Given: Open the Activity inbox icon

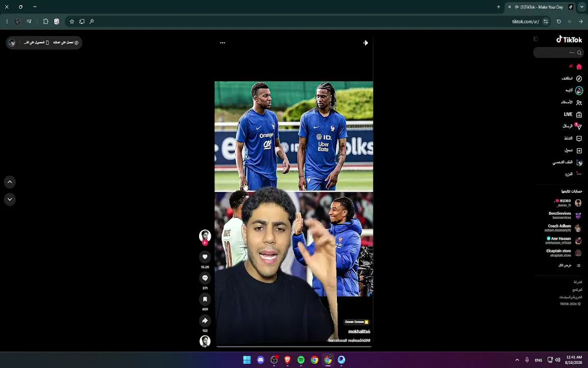Looking at the screenshot, I should 579,139.
